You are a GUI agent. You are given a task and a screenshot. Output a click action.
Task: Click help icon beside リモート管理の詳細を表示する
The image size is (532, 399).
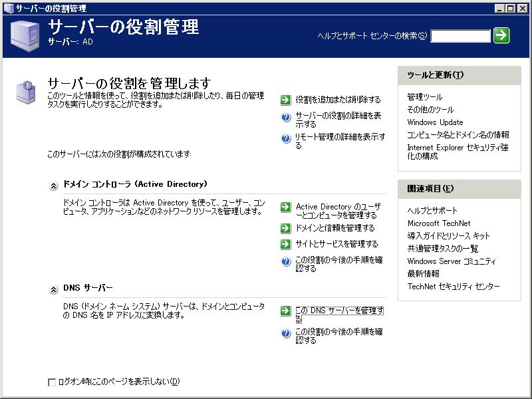(286, 138)
